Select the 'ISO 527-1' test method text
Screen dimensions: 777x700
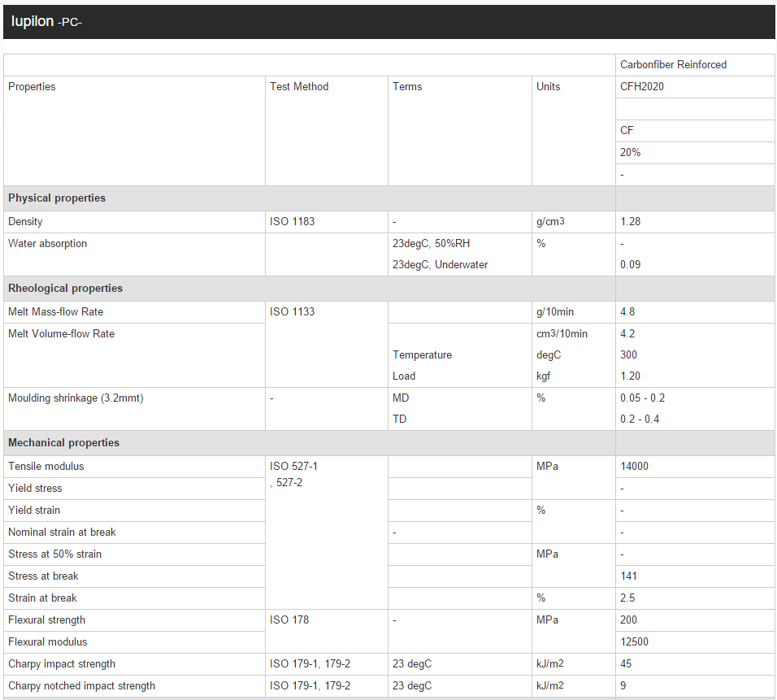[293, 467]
